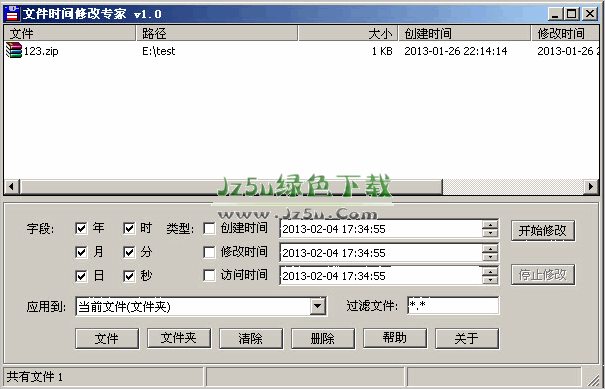Toggle the 分 (minute) field checkbox
Image resolution: width=605 pixels, height=389 pixels.
coord(129,252)
